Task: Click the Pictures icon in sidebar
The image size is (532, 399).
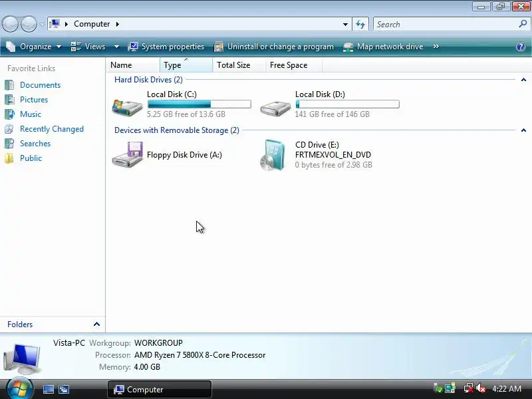Action: [9, 100]
